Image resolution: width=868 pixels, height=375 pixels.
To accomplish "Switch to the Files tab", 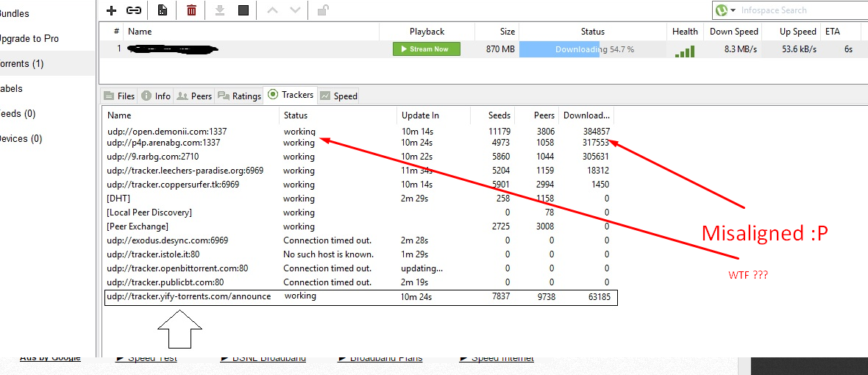I will [119, 96].
